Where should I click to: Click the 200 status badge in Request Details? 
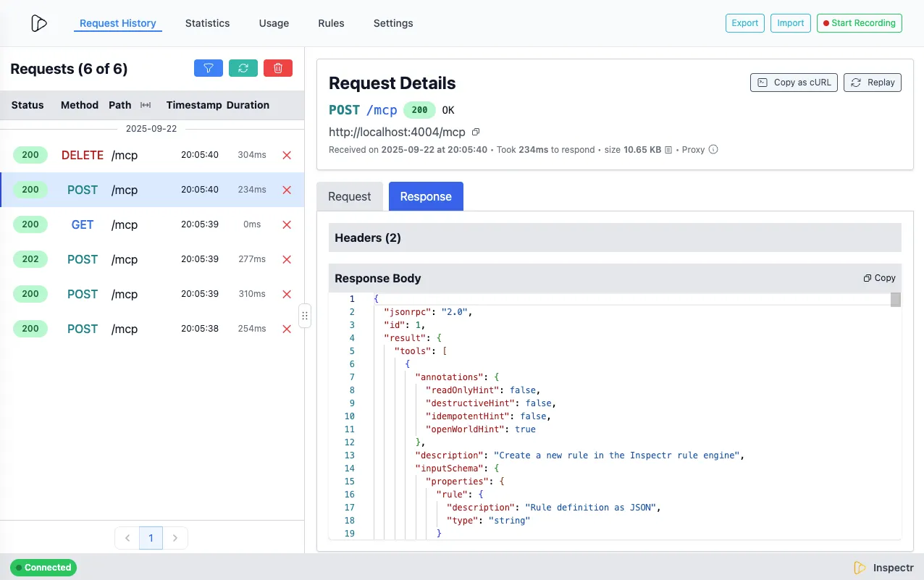pyautogui.click(x=420, y=110)
